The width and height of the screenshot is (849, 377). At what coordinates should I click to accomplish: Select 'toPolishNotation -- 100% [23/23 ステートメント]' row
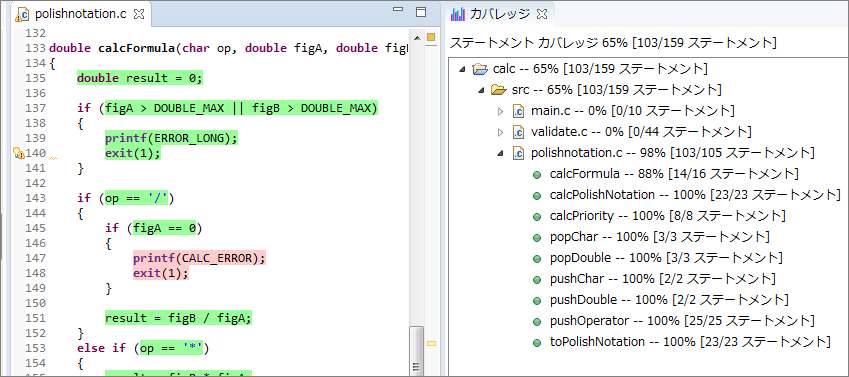tap(690, 342)
